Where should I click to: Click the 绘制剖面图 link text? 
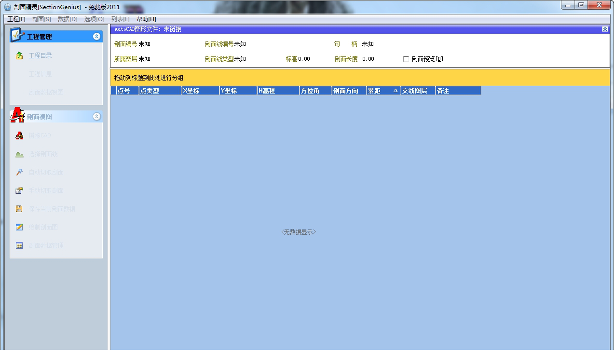pyautogui.click(x=43, y=227)
